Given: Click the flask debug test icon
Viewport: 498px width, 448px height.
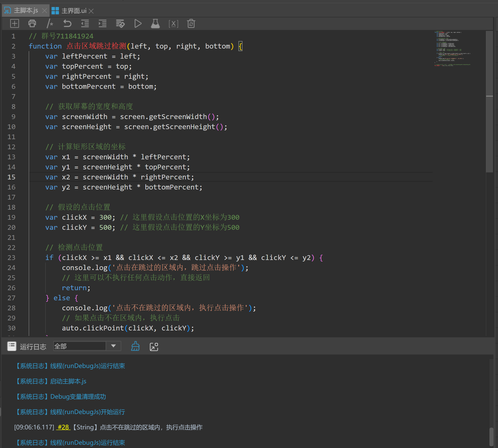Looking at the screenshot, I should (155, 24).
